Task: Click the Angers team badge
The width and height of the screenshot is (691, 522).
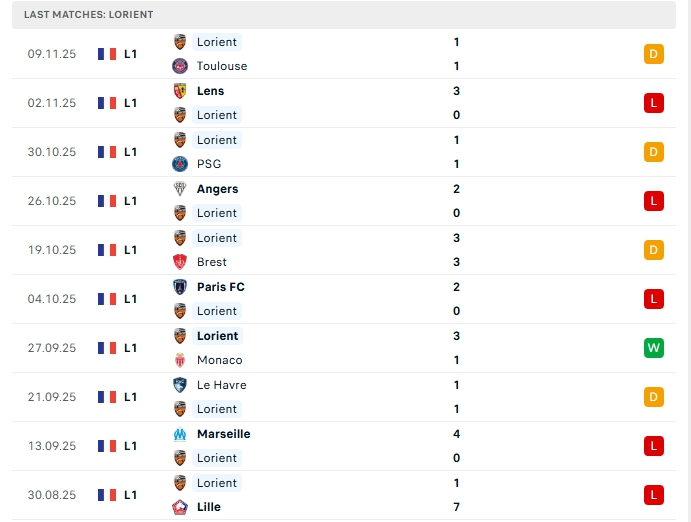Action: tap(180, 189)
